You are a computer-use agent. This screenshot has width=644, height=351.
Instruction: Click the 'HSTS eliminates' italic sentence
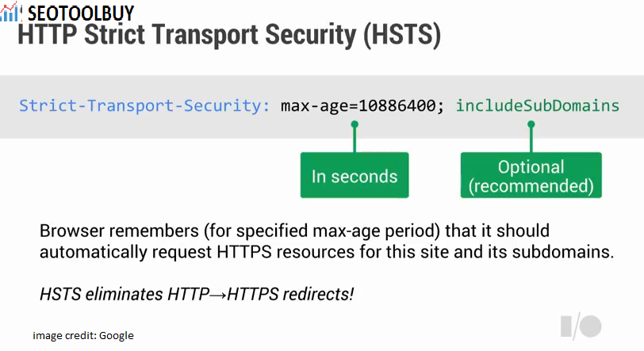tap(197, 294)
